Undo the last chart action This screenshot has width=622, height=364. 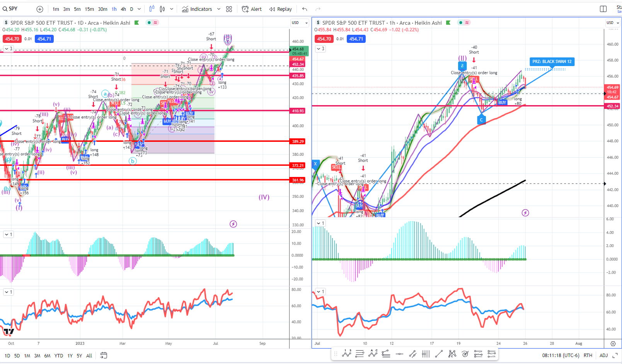[305, 9]
